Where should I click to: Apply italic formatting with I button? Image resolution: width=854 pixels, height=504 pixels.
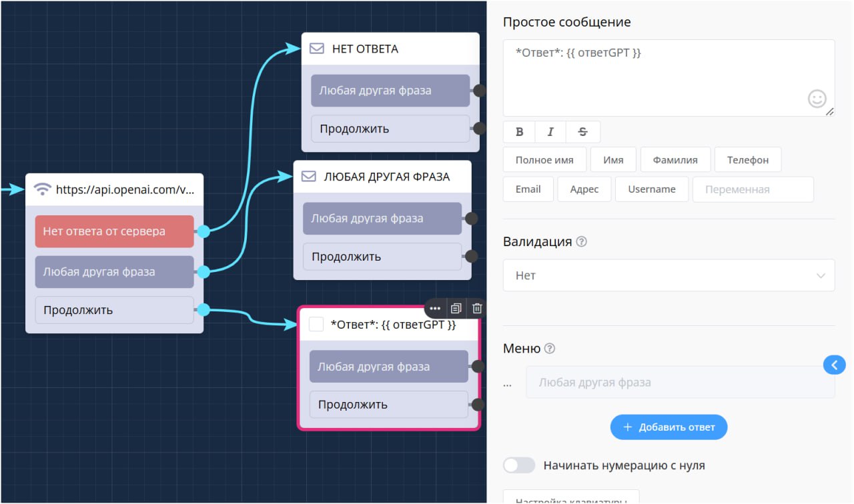[550, 132]
